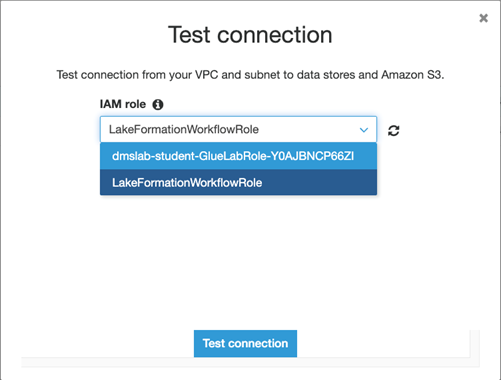Choose LakeFormationWorkflowRole from the list
The width and height of the screenshot is (501, 380).
pos(238,182)
